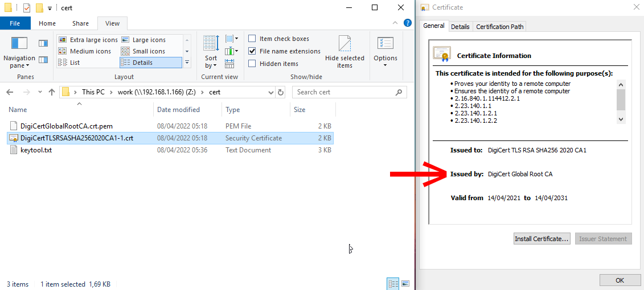Open Explorer Help icon
Image resolution: width=644 pixels, height=290 pixels.
[x=408, y=23]
